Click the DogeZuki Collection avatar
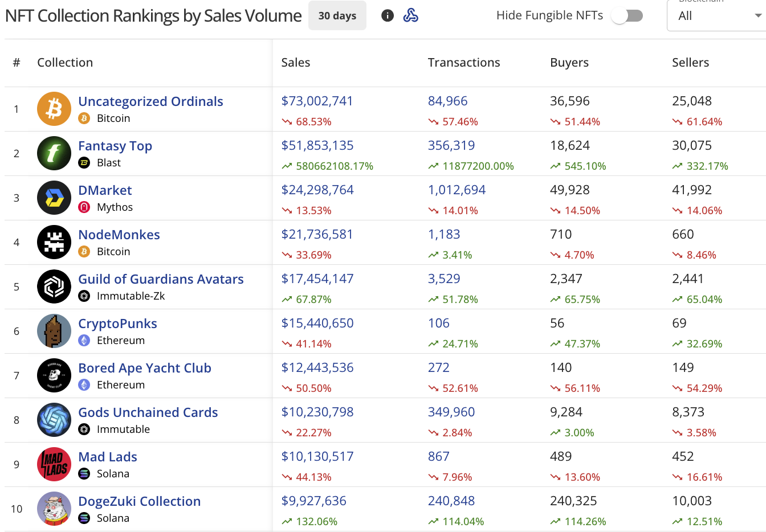Viewport: 766px width, 532px height. click(54, 509)
